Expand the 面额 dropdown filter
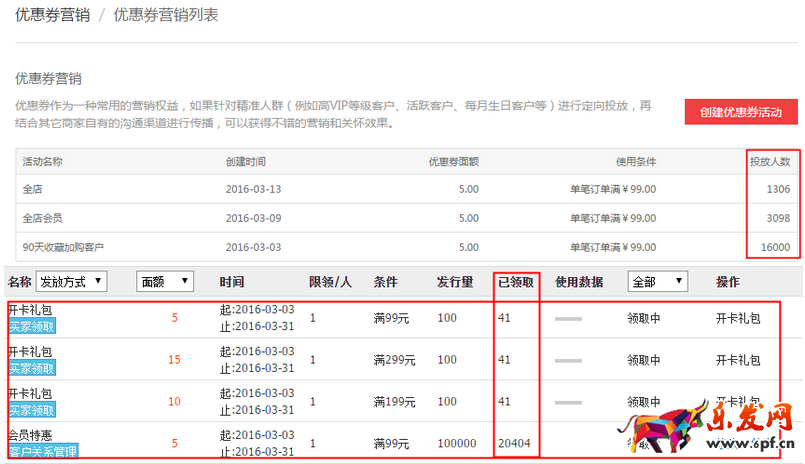Screen dimensions: 805x464 [164, 283]
